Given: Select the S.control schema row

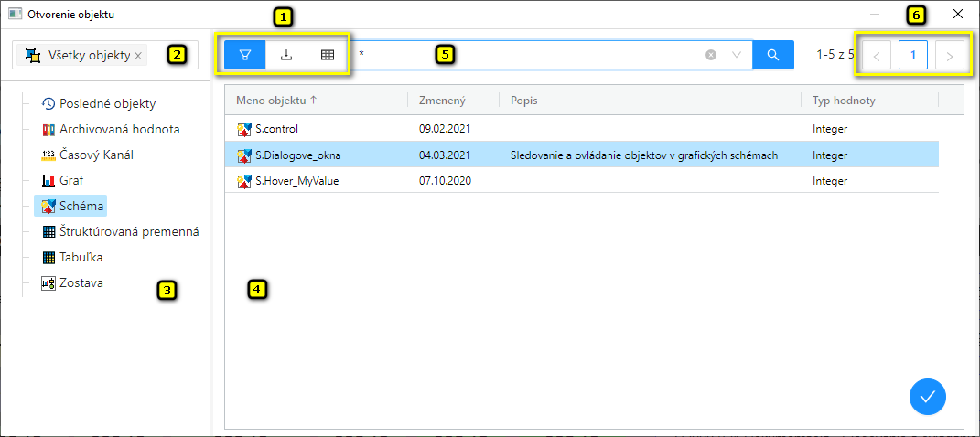Looking at the screenshot, I should click(x=276, y=129).
